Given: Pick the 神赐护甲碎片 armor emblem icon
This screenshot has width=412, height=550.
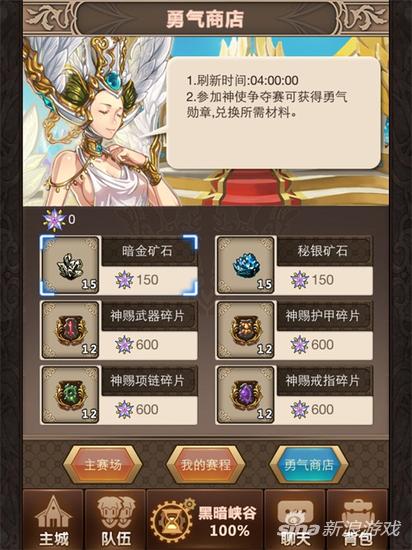Looking at the screenshot, I should (x=245, y=330).
